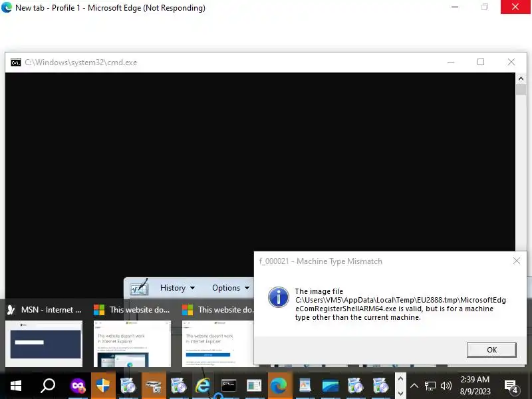Open the Options dropdown menu
Viewport: 532px width, 399px height.
231,288
